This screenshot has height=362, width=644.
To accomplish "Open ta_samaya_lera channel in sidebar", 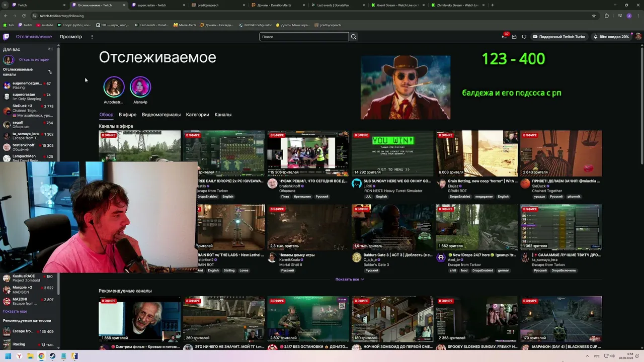I will pyautogui.click(x=29, y=136).
